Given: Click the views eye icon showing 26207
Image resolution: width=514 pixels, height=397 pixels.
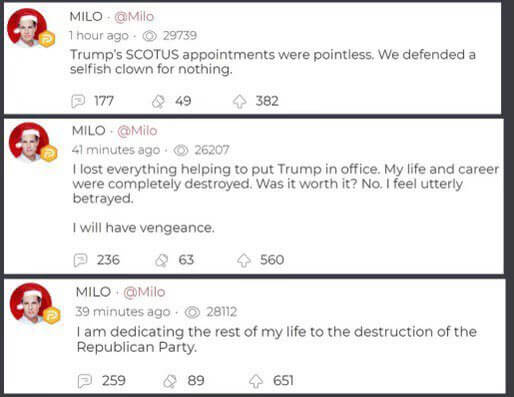Looking at the screenshot, I should (181, 150).
